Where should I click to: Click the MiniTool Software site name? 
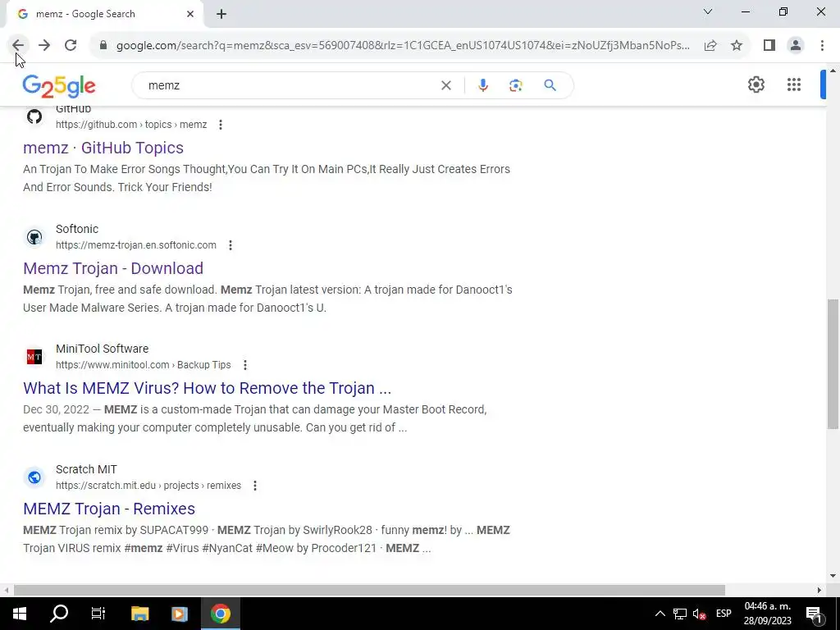tap(103, 349)
